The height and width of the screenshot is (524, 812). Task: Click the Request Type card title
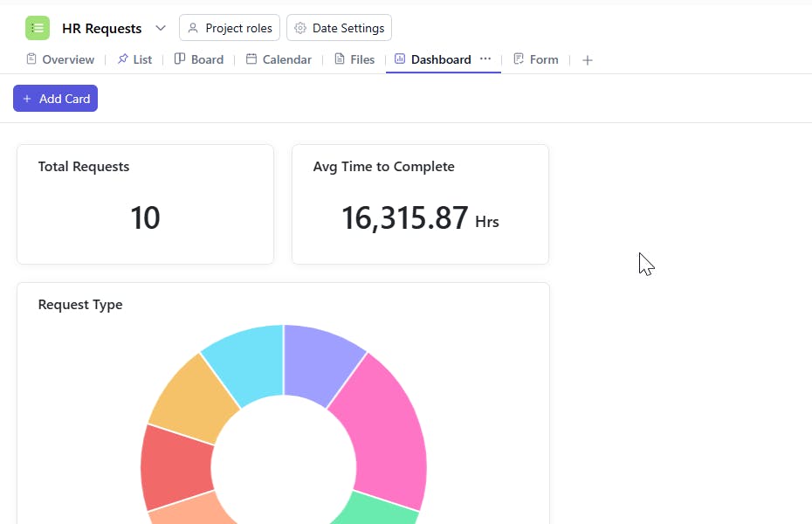tap(80, 305)
